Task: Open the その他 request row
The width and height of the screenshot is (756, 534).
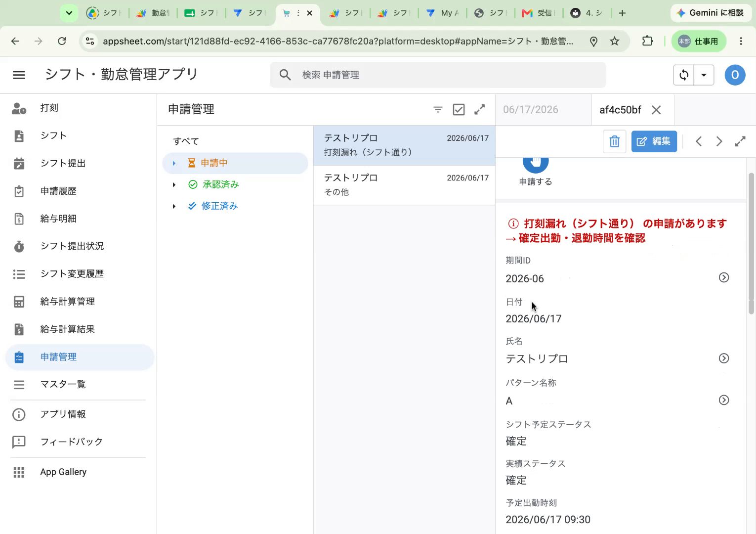Action: point(404,185)
